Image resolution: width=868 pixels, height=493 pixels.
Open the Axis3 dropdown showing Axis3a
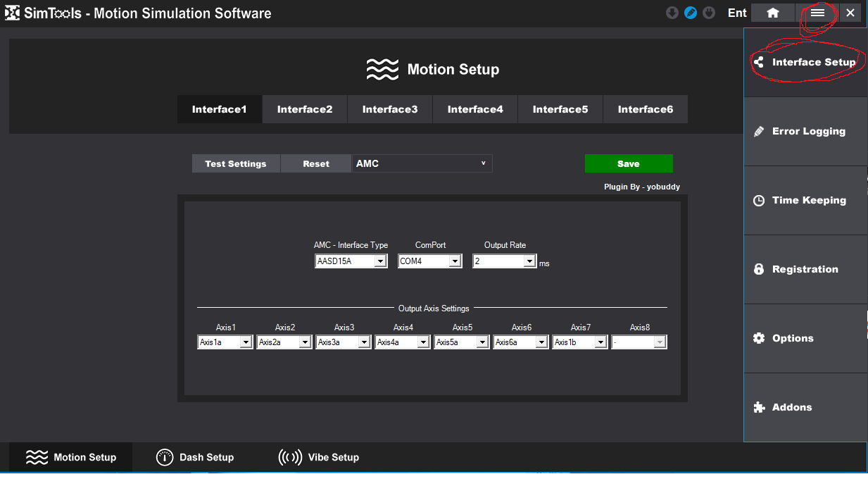point(343,342)
